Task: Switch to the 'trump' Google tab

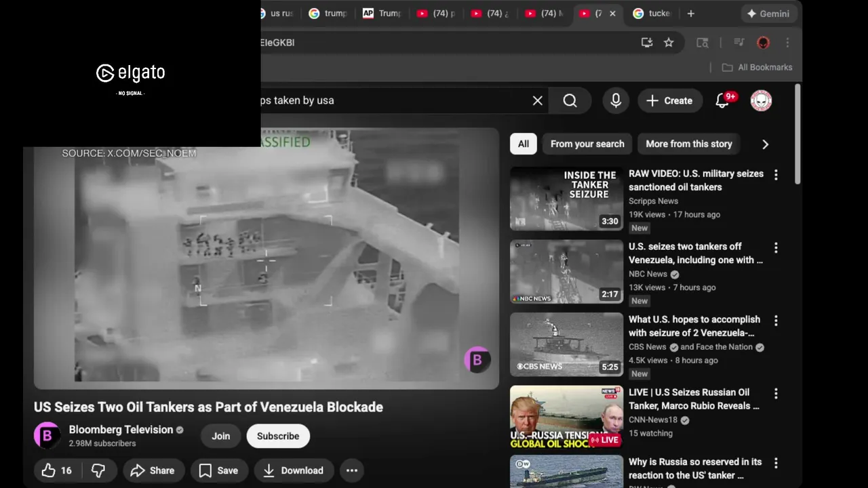Action: (328, 14)
